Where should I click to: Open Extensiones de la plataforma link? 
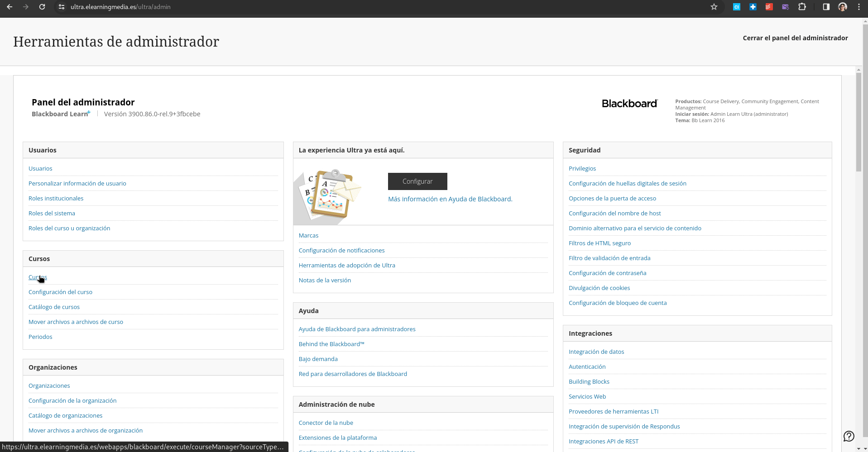pos(337,438)
